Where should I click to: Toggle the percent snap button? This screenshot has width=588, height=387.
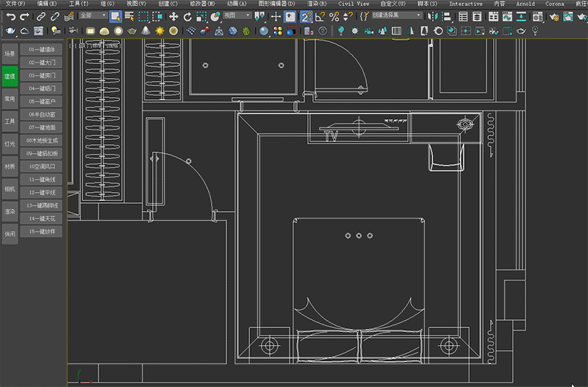pos(334,15)
